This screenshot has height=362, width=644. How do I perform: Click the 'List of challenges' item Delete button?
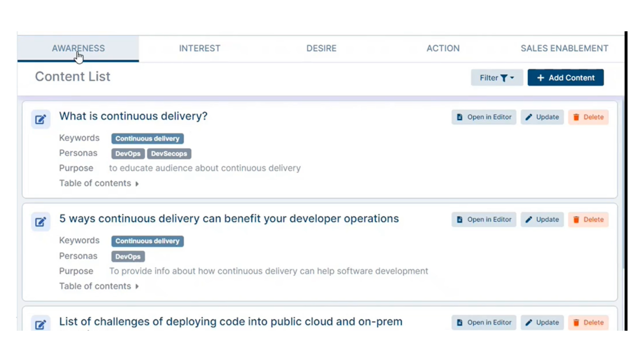[x=588, y=322]
